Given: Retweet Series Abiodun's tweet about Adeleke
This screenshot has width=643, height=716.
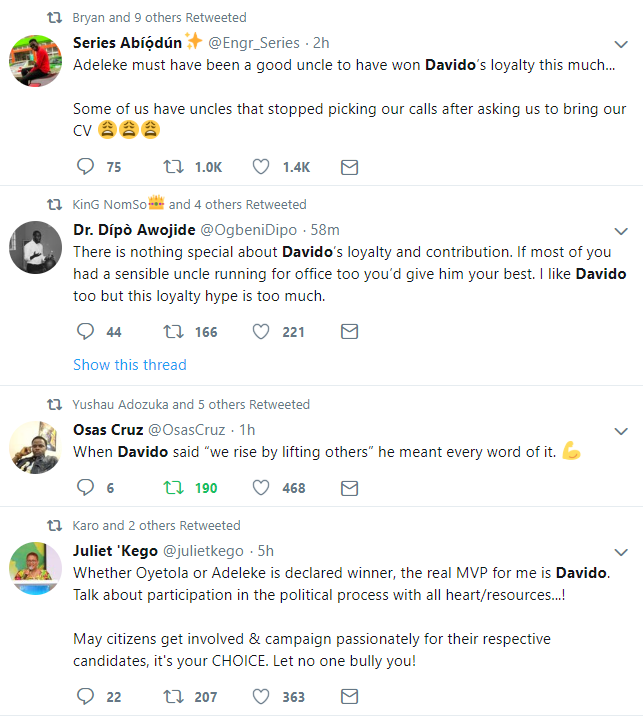Looking at the screenshot, I should pyautogui.click(x=173, y=167).
